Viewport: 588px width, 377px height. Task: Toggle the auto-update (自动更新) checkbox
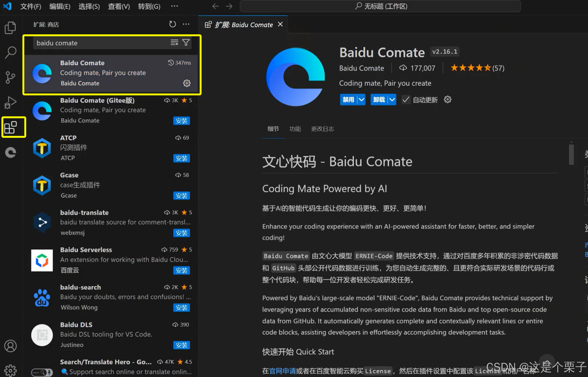coord(406,100)
